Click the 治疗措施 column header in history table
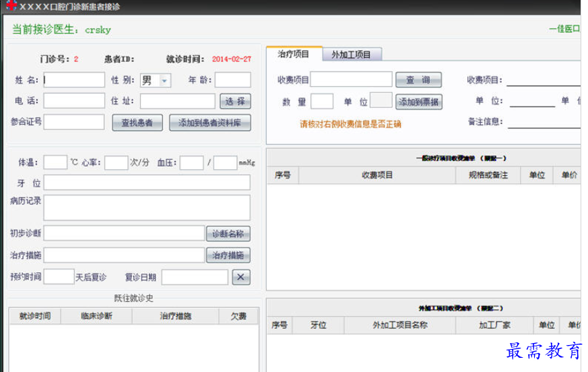588x372 pixels. coord(176,315)
